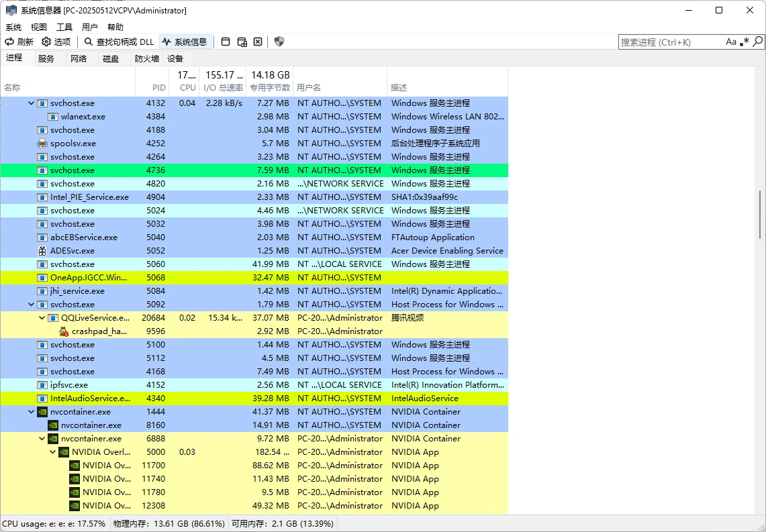766x532 pixels.
Task: Open the 视图 menu
Action: click(x=38, y=28)
